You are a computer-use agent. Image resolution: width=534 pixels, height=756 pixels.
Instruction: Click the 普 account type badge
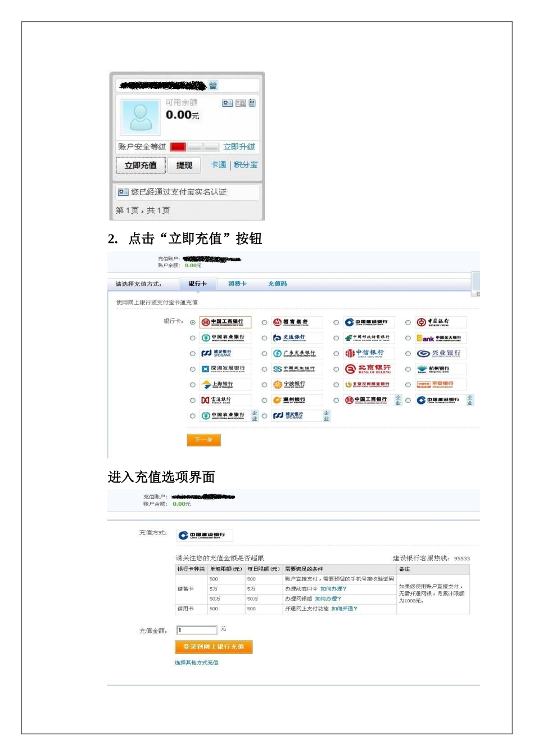click(212, 85)
